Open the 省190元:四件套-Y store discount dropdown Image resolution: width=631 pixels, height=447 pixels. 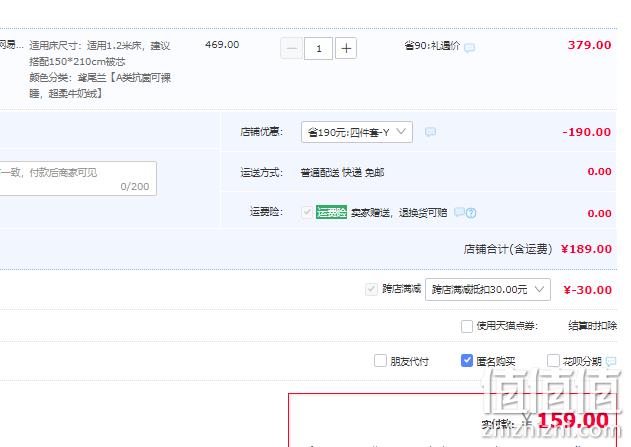pyautogui.click(x=357, y=132)
